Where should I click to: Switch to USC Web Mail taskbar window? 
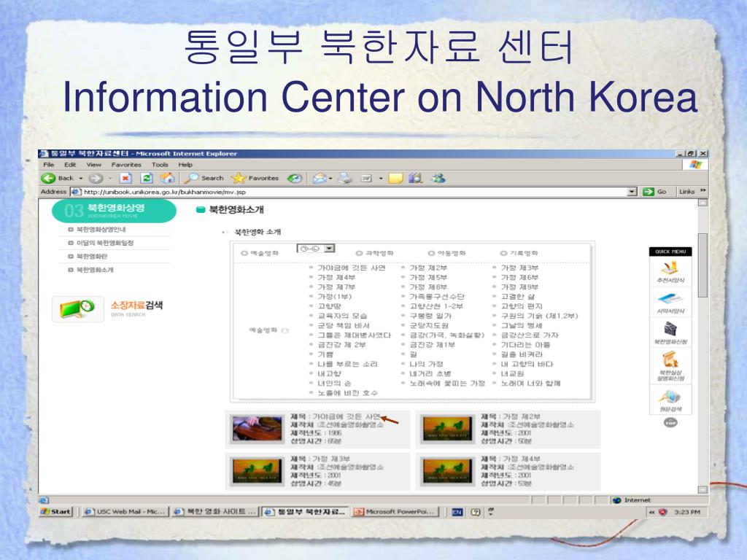pyautogui.click(x=124, y=512)
